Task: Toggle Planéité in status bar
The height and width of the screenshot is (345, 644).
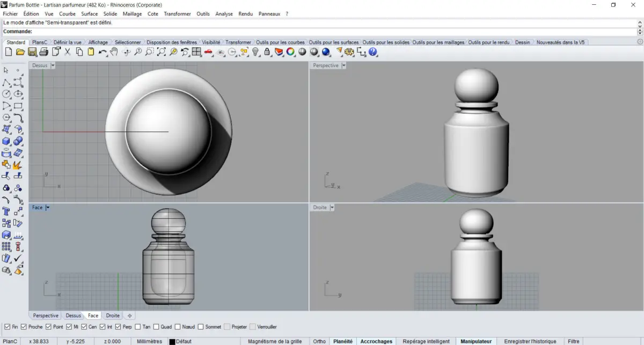Action: tap(343, 341)
